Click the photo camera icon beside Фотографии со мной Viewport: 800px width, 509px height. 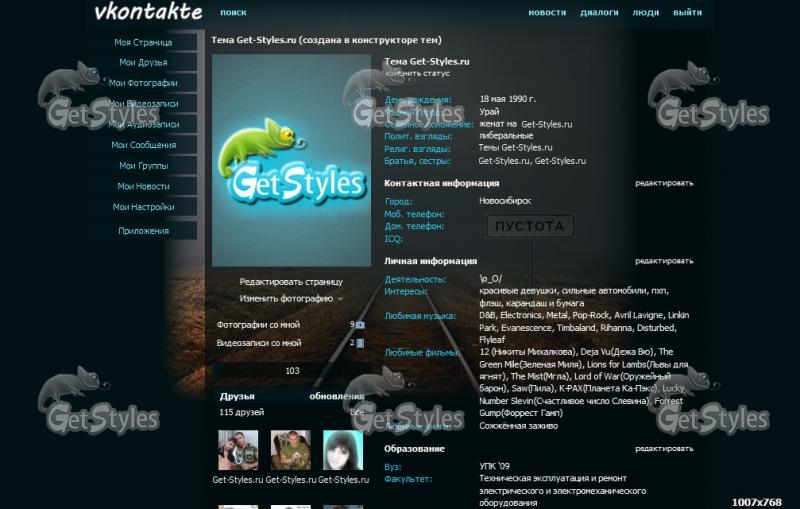tap(360, 325)
